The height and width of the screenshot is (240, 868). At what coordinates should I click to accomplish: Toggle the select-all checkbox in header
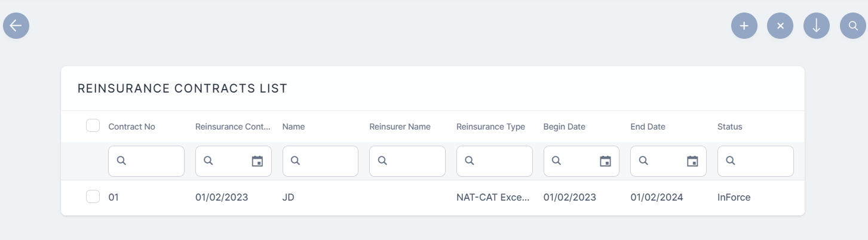(93, 125)
